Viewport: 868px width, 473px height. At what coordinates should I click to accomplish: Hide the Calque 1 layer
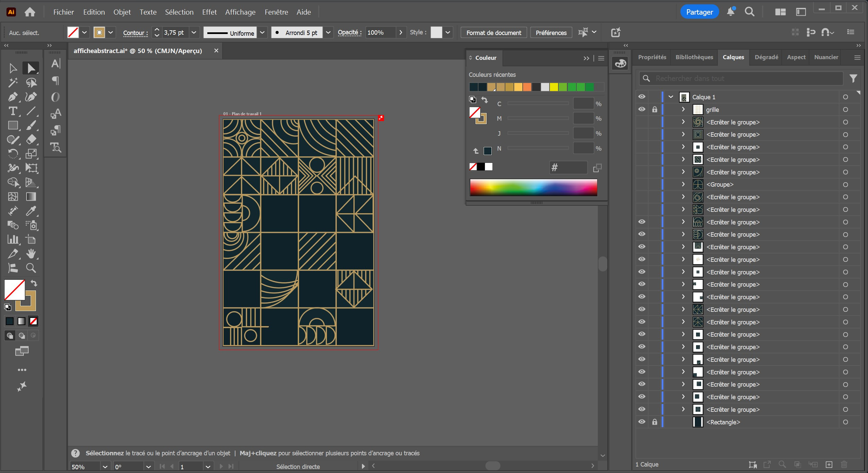pyautogui.click(x=641, y=97)
